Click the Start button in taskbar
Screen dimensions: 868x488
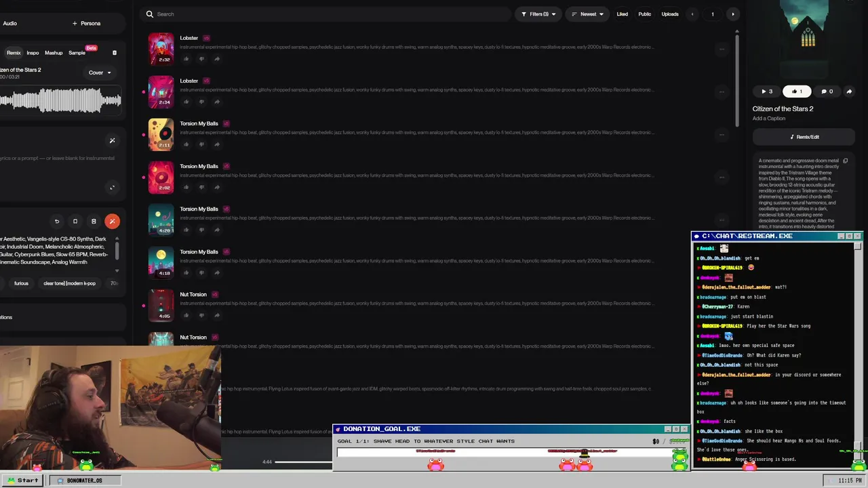23,481
